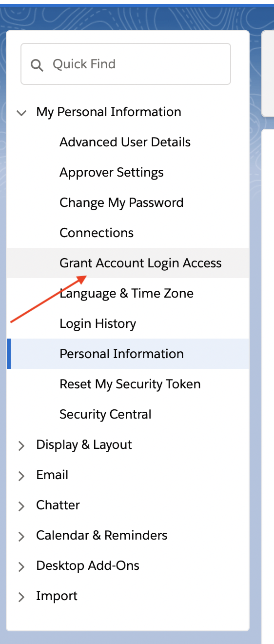Open Reset My Security Token
The height and width of the screenshot is (644, 274).
(x=130, y=384)
